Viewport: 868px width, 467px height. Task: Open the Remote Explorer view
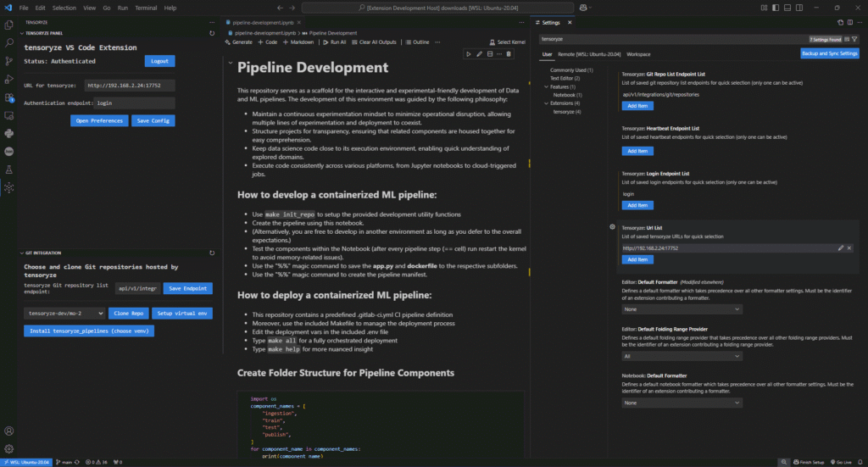(8, 115)
